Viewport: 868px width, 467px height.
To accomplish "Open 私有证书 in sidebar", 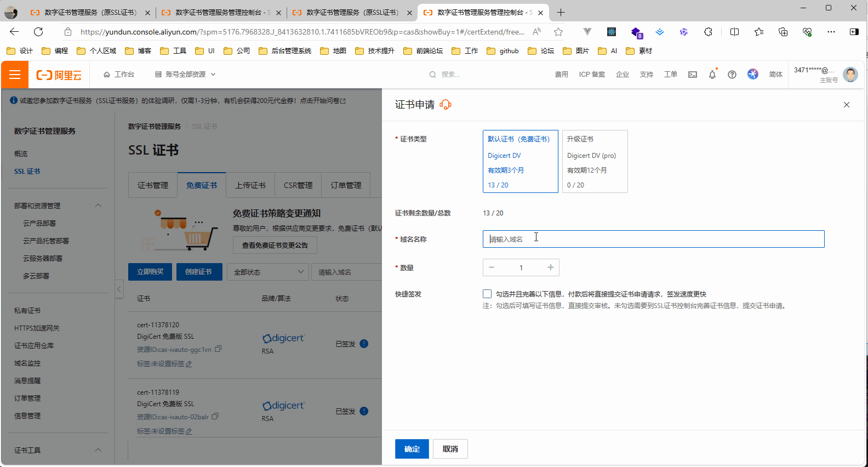I will (x=27, y=311).
